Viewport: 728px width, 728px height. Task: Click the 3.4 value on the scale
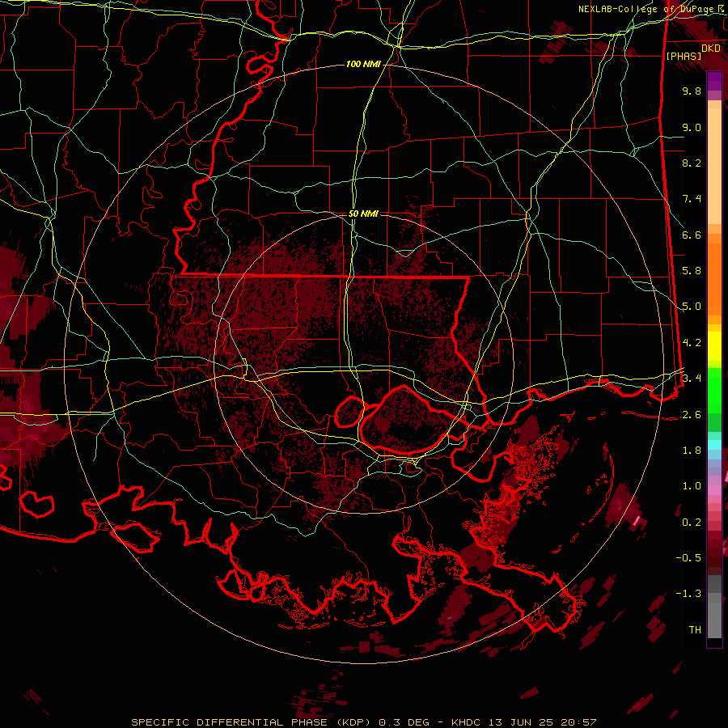(x=692, y=379)
